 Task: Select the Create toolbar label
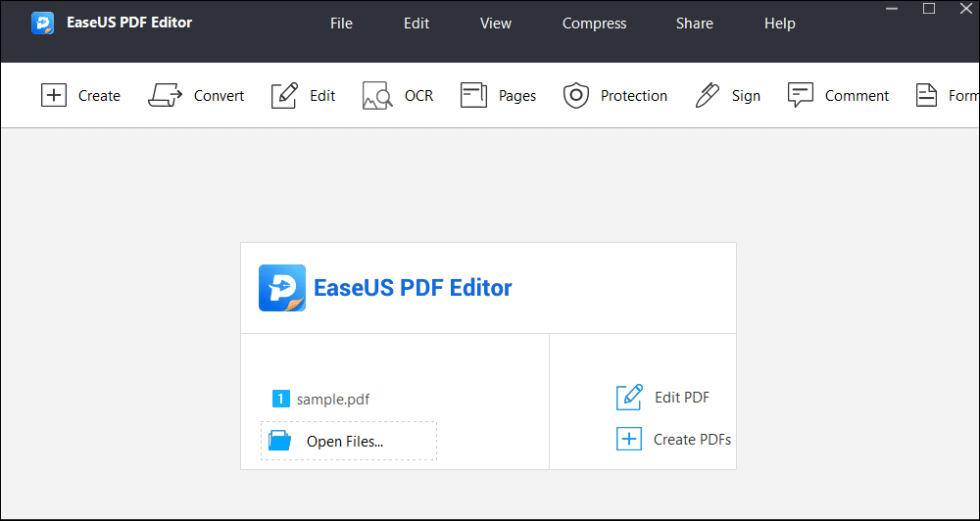click(99, 96)
